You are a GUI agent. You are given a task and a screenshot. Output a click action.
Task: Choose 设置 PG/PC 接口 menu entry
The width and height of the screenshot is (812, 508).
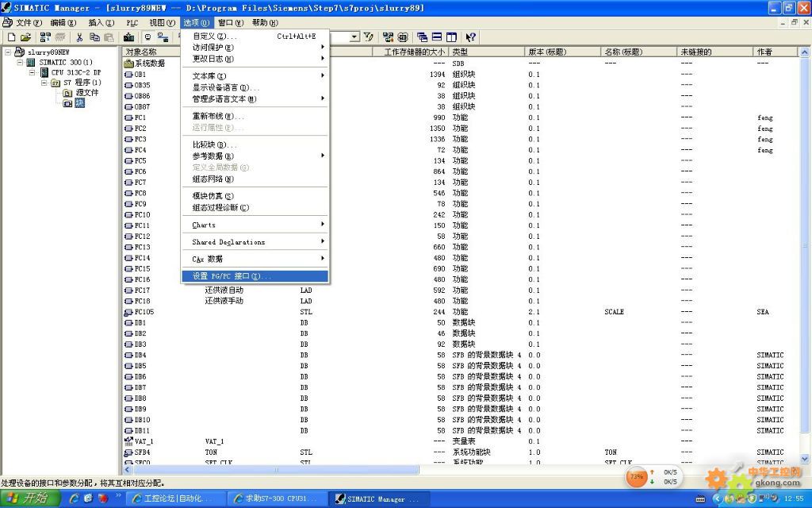255,276
